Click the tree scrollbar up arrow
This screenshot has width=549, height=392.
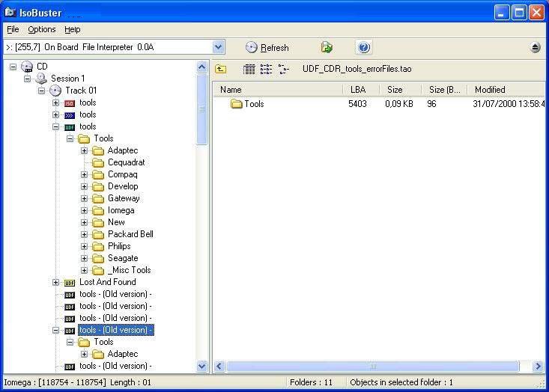201,67
